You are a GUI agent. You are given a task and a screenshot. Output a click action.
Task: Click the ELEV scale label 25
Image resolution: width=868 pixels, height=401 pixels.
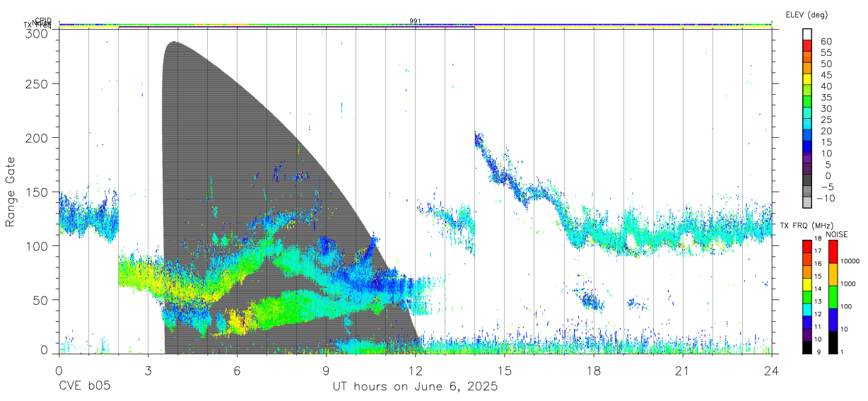[826, 120]
